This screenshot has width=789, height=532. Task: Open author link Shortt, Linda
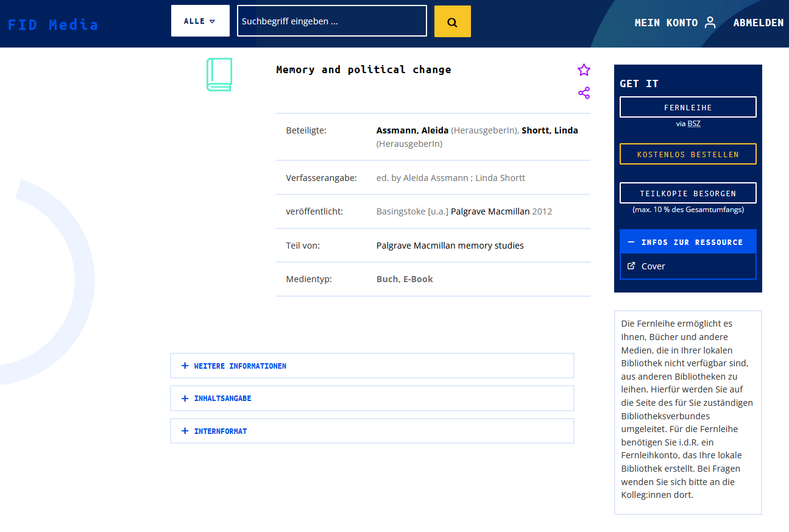550,130
